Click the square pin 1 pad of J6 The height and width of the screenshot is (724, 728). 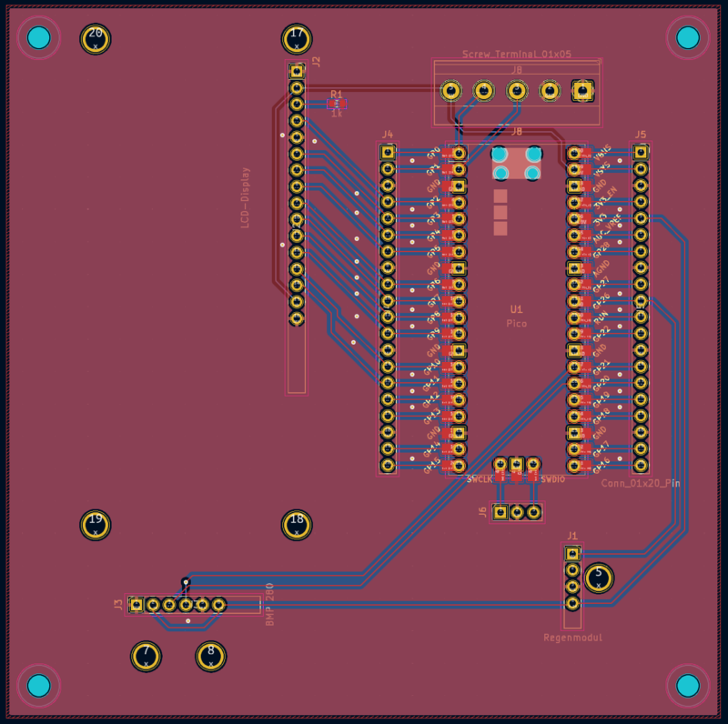500,512
